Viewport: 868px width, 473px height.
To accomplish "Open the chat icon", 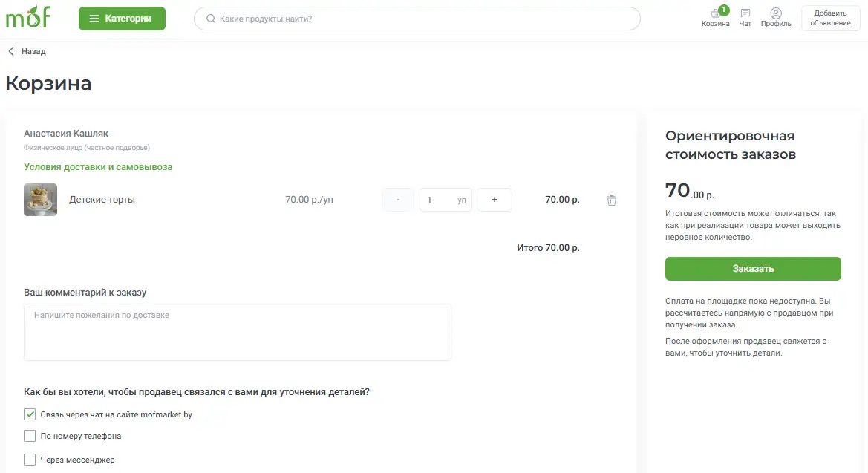I will [x=745, y=13].
